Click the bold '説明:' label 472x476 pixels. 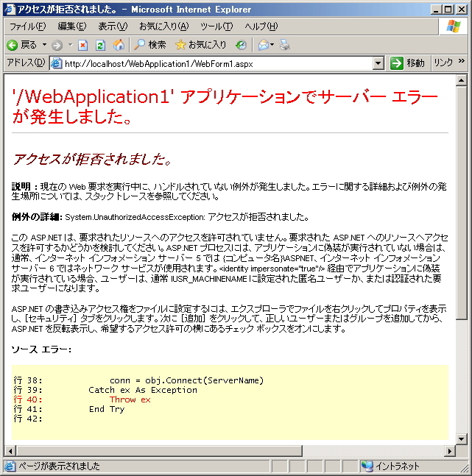pyautogui.click(x=25, y=186)
